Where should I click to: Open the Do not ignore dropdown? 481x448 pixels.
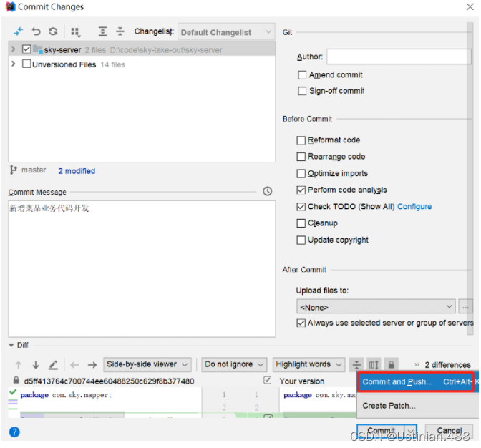pos(234,364)
